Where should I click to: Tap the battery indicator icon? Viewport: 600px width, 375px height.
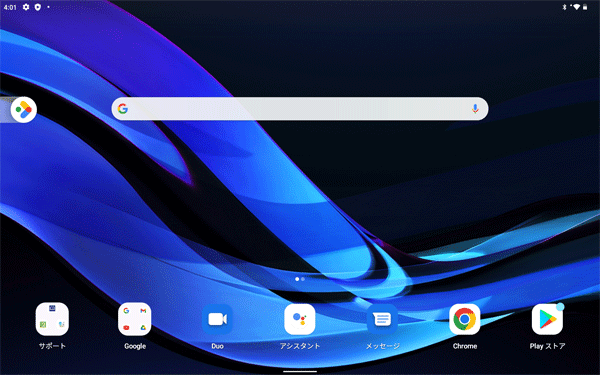585,7
